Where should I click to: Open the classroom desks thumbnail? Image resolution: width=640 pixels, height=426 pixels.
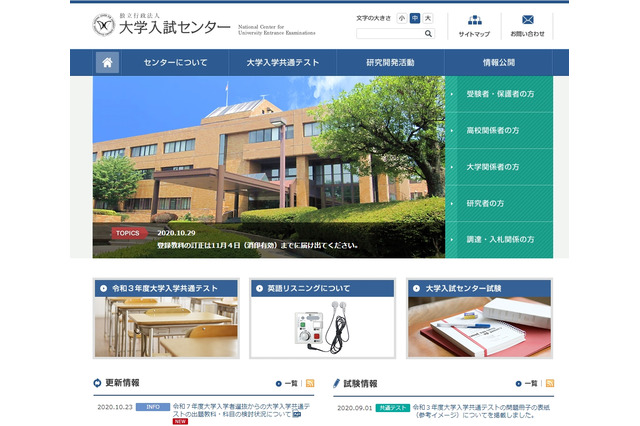[x=166, y=327]
